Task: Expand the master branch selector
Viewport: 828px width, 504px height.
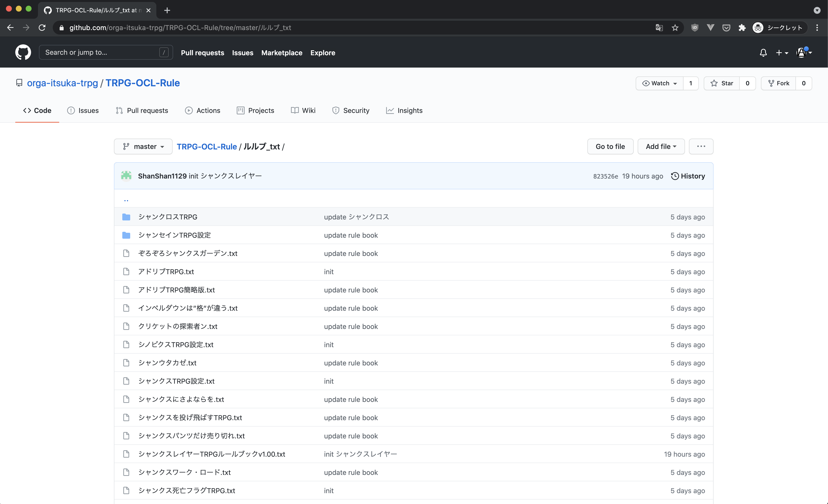Action: click(x=143, y=146)
